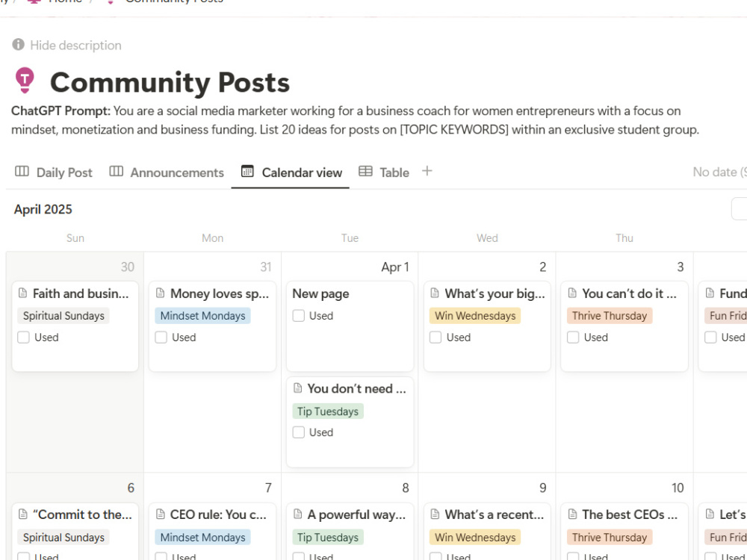
Task: Click the calendar icon on Calendar view tab
Action: (247, 172)
